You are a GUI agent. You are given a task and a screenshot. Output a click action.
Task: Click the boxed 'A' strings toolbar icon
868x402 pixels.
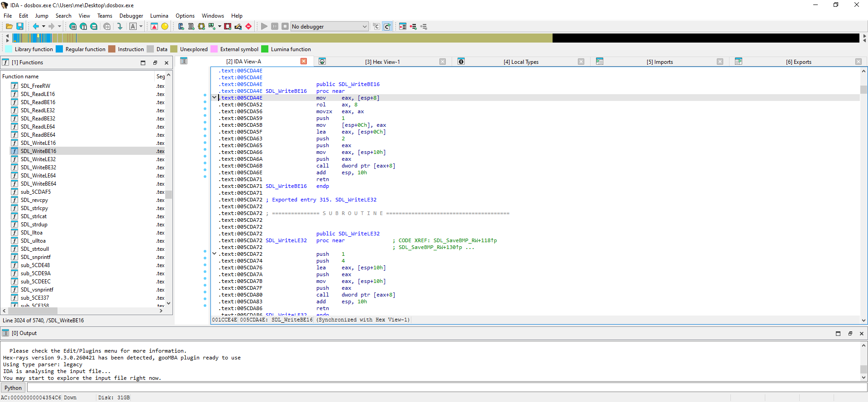pyautogui.click(x=133, y=26)
